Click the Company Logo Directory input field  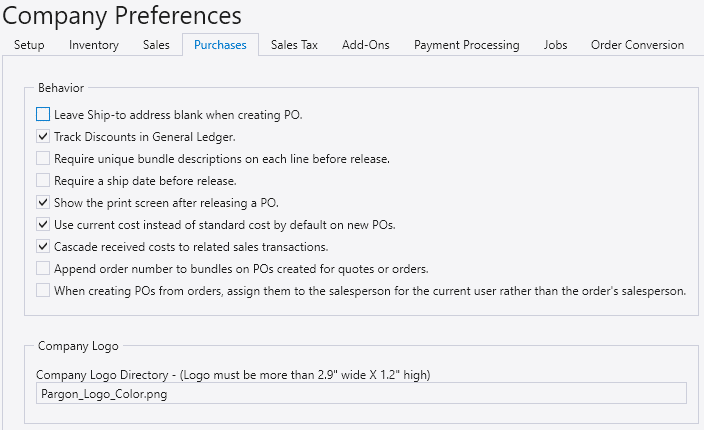[x=361, y=394]
